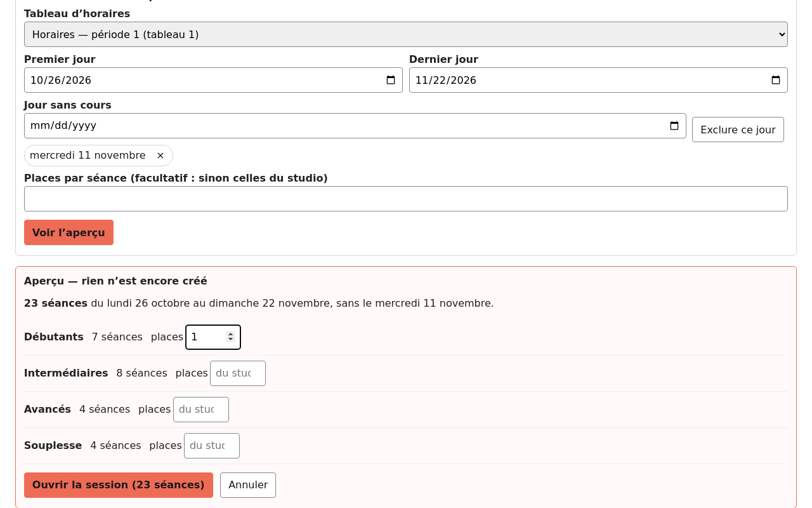Click Ouvrir la session (23 séances)
The image size is (812, 508).
pos(119,485)
